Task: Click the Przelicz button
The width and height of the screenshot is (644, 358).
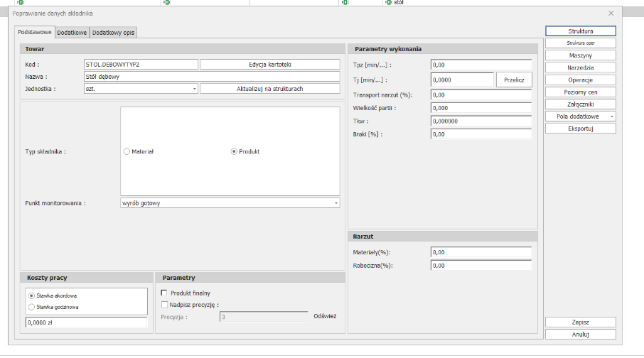Action: [513, 80]
